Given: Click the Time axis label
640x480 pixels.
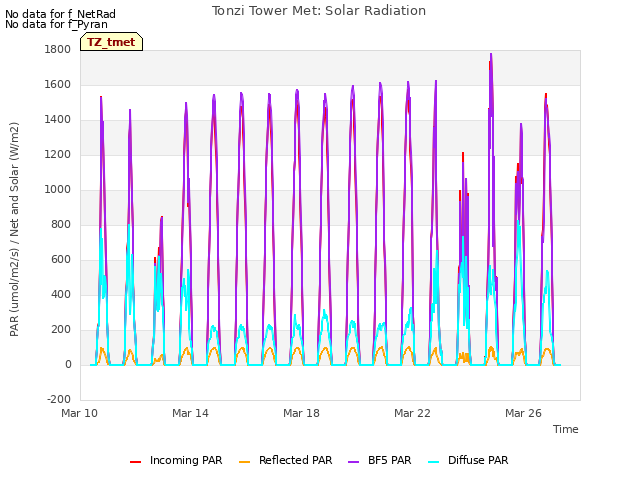Looking at the screenshot, I should 566,429.
